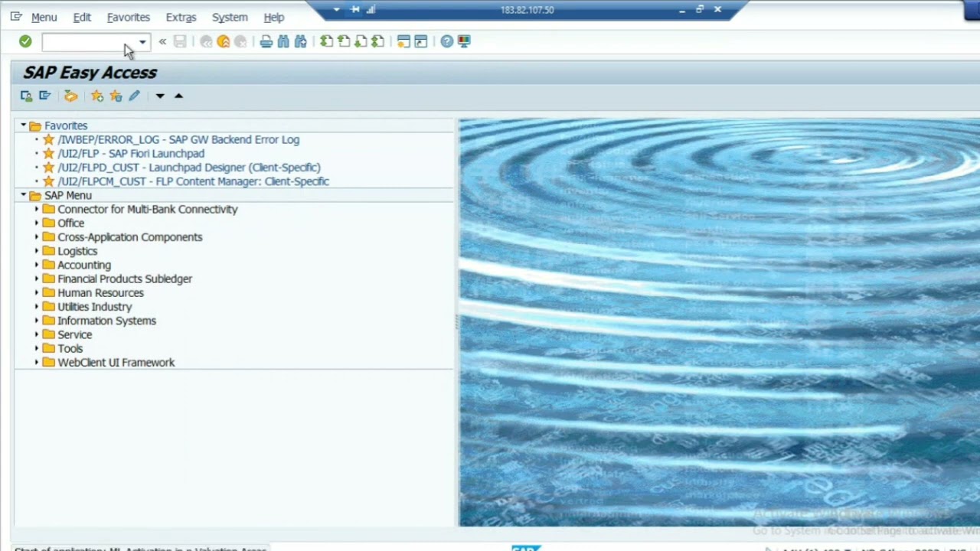Select the Favorites folder label

(66, 126)
